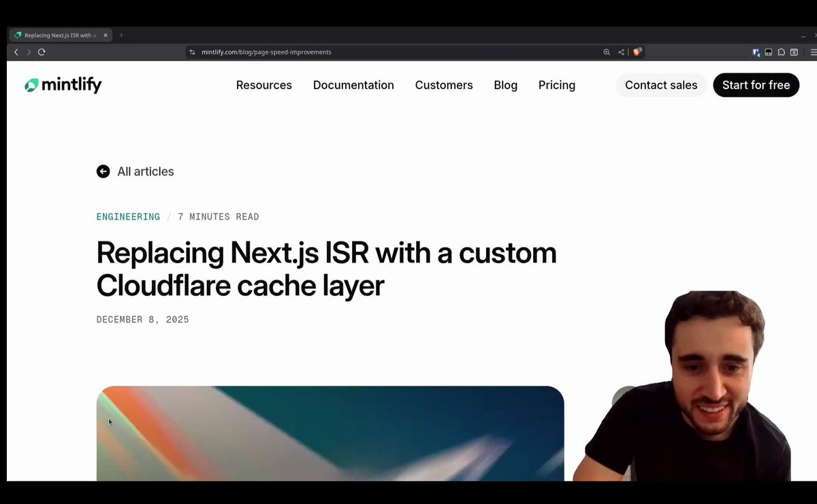Click the article hero image
This screenshot has height=504, width=817.
pyautogui.click(x=330, y=433)
